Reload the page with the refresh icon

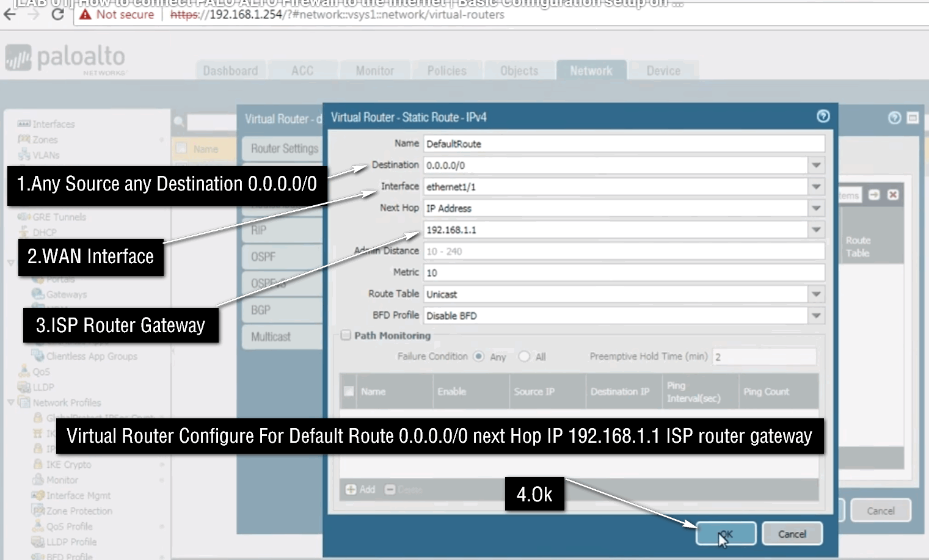coord(57,14)
